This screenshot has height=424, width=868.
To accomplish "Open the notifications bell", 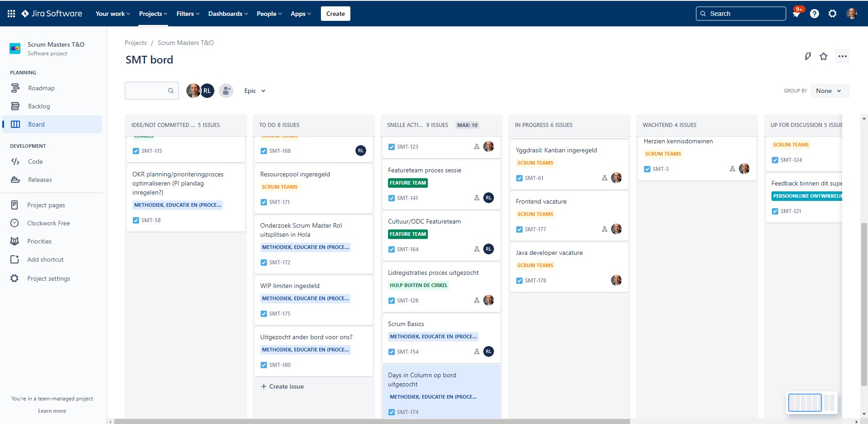I will pos(796,14).
